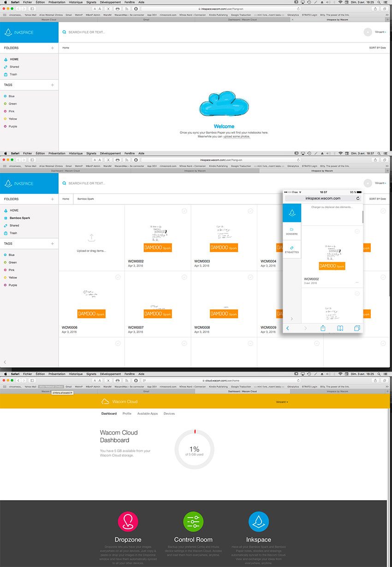Click the search magnifier icon in the Bamboo Spark window
Viewport: 392px width, 567px height.
(64, 184)
